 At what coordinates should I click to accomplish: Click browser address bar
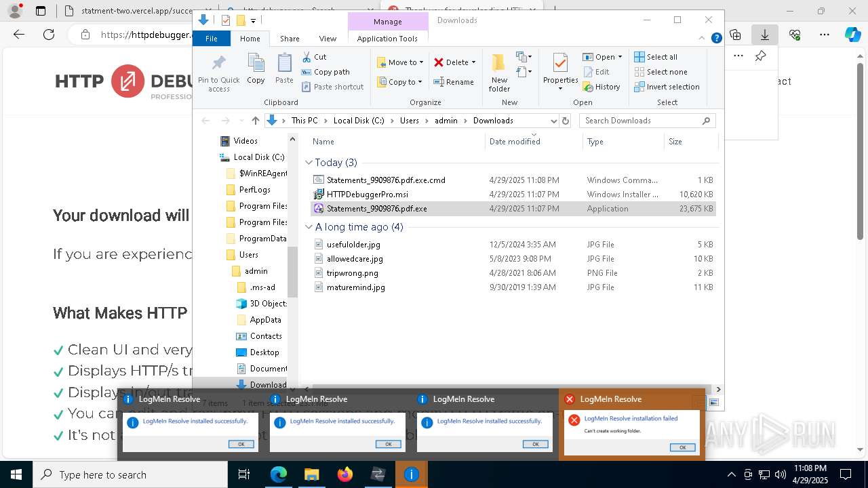[x=146, y=35]
